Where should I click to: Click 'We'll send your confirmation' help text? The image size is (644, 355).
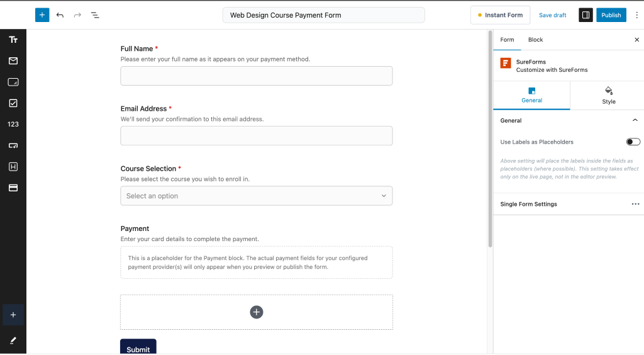[192, 119]
